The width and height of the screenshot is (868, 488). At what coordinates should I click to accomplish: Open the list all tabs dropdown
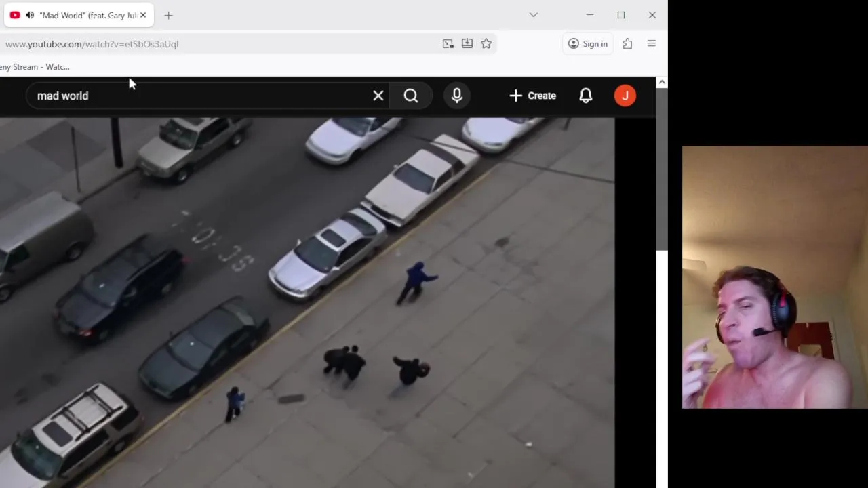(534, 15)
